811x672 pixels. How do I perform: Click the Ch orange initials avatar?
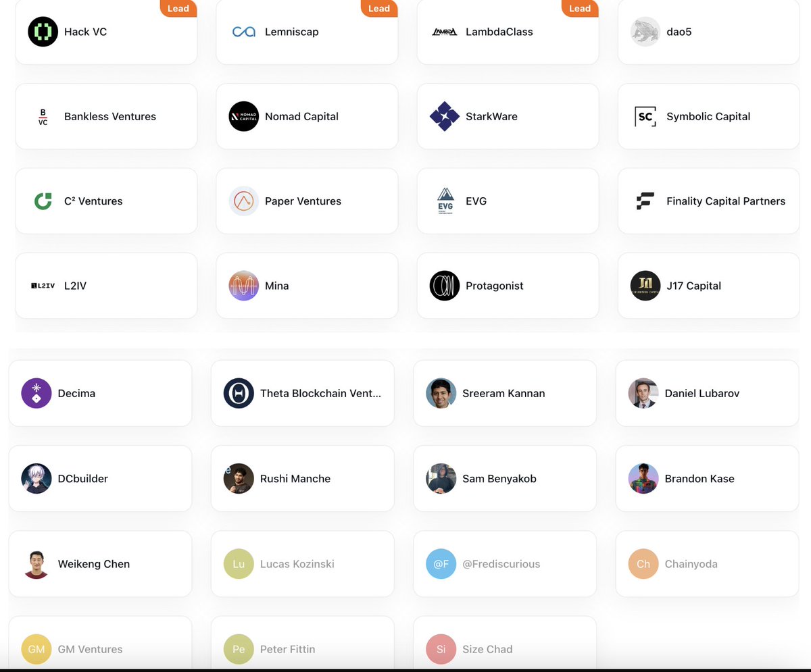coord(643,564)
